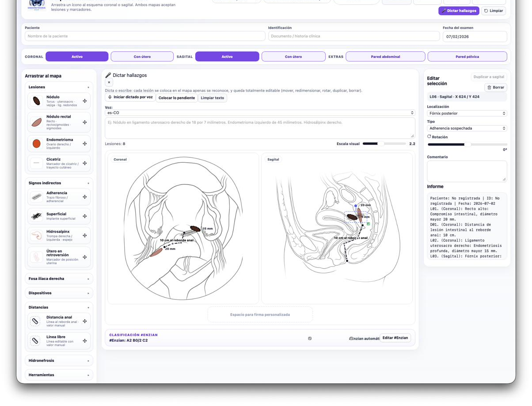Toggle Pared abdominal extra map

coord(385,57)
